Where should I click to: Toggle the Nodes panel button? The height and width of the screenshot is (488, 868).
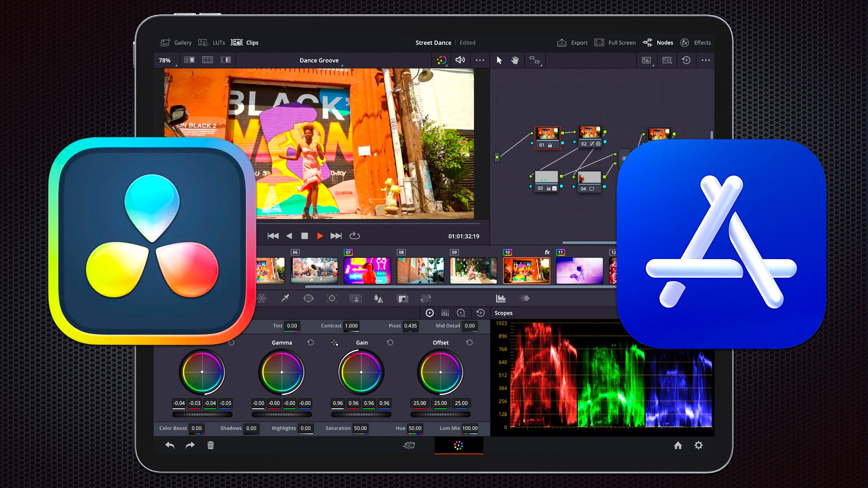pyautogui.click(x=658, y=42)
